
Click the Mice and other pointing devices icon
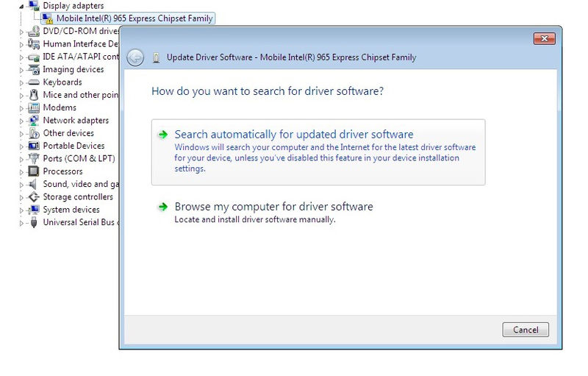(x=33, y=95)
